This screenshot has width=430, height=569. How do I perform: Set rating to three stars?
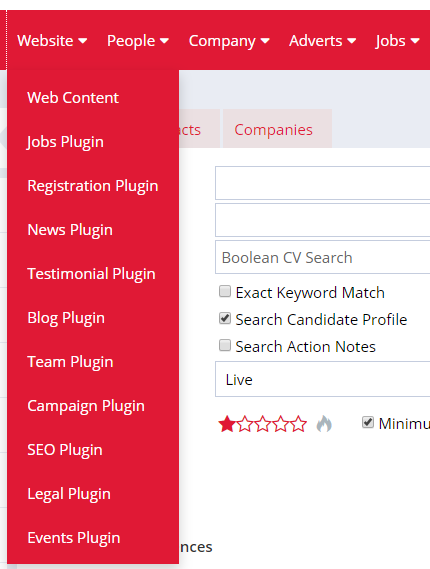click(x=263, y=423)
